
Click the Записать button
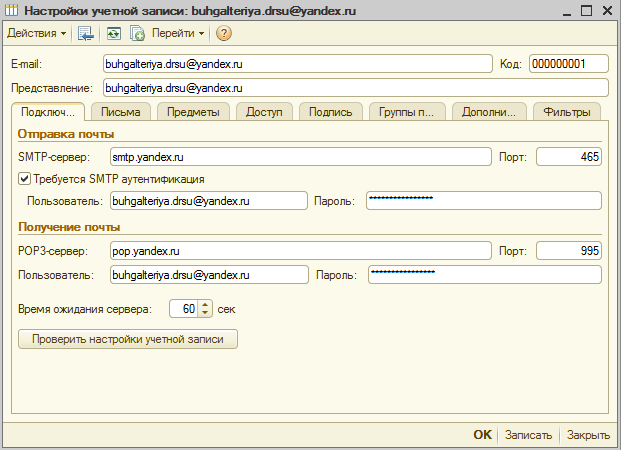tap(527, 435)
